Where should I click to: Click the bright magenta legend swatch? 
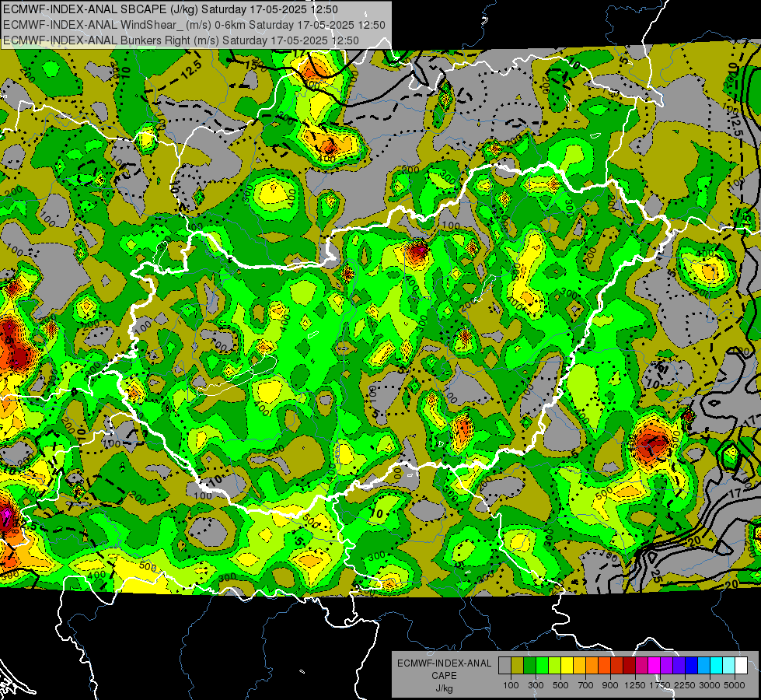[x=655, y=666]
